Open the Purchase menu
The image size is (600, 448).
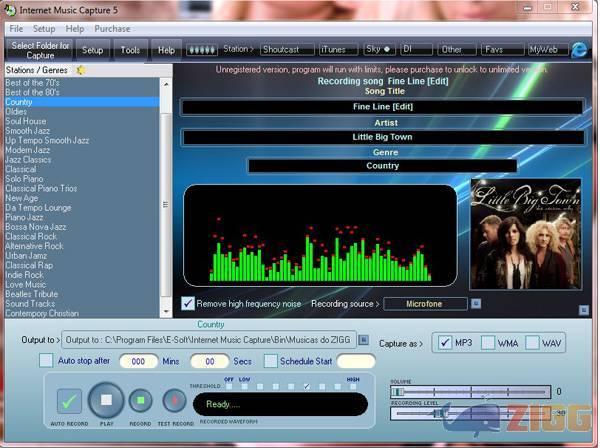[112, 29]
